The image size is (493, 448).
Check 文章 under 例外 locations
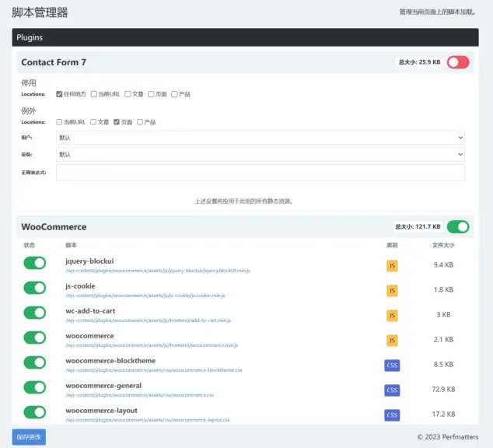click(x=93, y=121)
